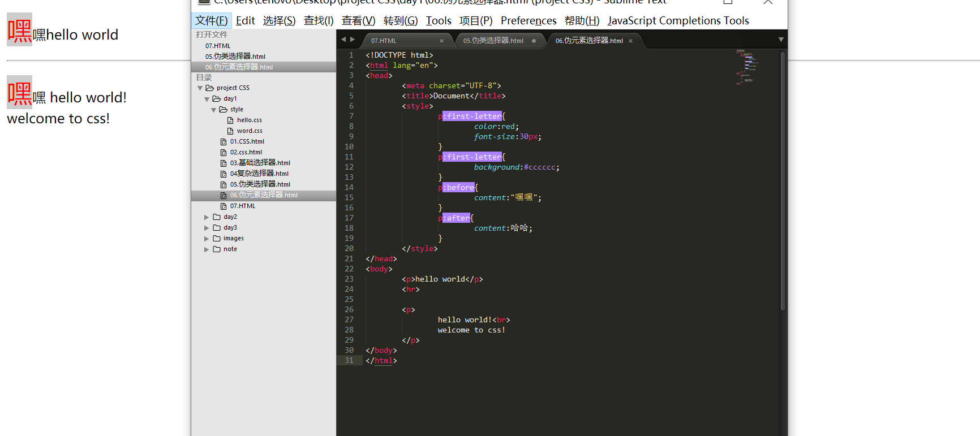980x436 pixels.
Task: Click 'welcome to css!' code on line 28
Action: pos(471,330)
